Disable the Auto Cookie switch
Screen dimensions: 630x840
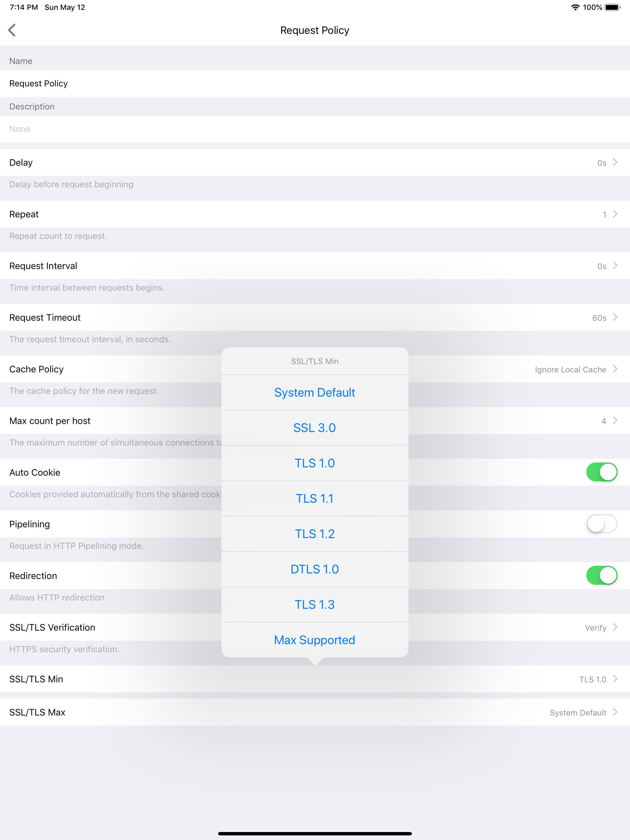(x=601, y=472)
